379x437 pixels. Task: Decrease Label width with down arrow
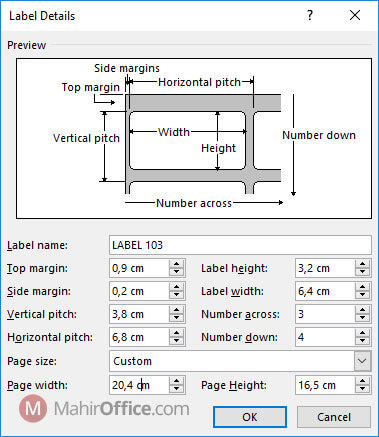[362, 295]
